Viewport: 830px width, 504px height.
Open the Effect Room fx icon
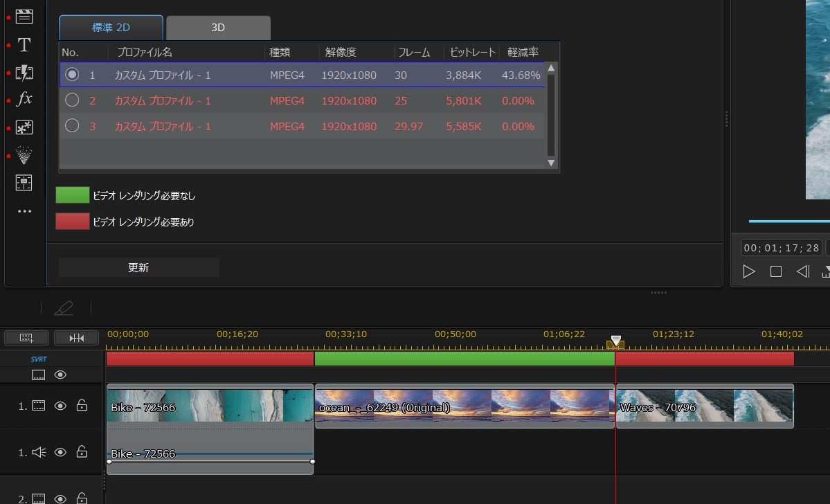point(24,100)
